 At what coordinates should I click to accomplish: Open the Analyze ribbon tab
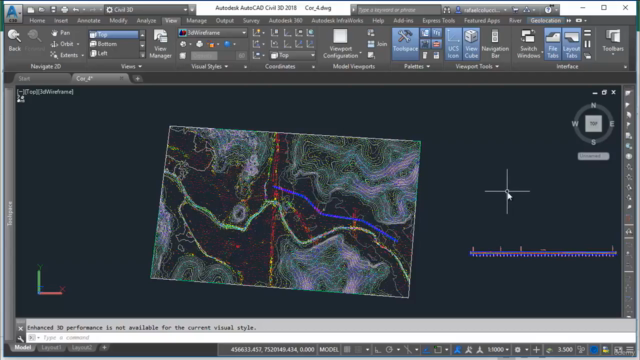tap(146, 20)
